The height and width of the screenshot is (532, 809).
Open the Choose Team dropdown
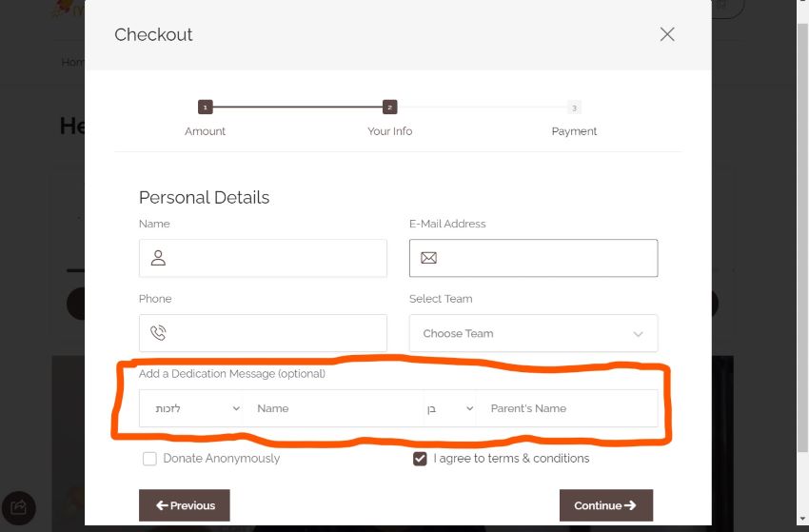533,333
